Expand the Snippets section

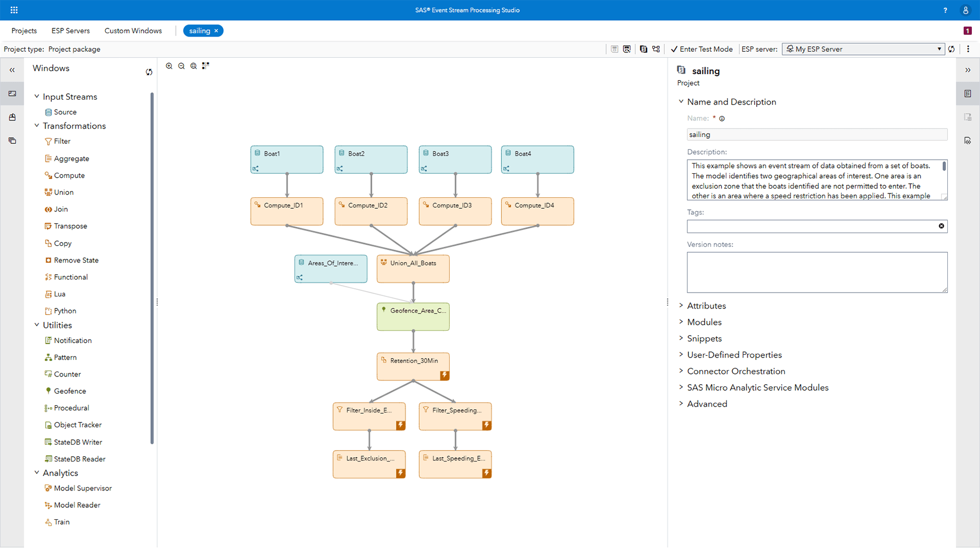(x=681, y=338)
